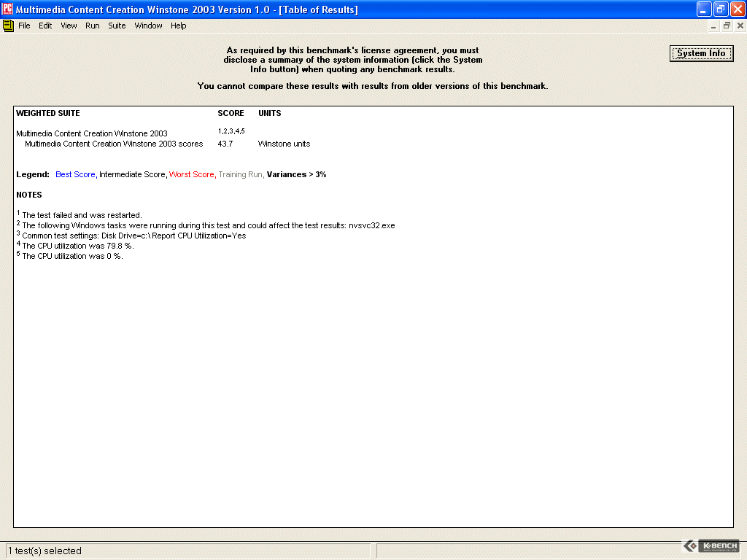The image size is (747, 560).
Task: Select the 'Multimedia Content Creation Winstone 2003' suite row
Action: [92, 134]
